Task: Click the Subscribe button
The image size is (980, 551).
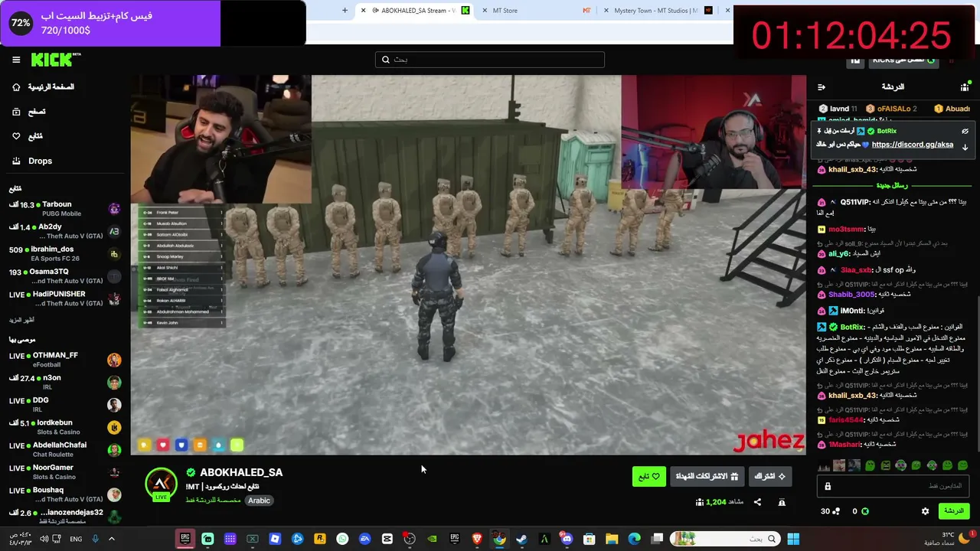Action: click(770, 476)
